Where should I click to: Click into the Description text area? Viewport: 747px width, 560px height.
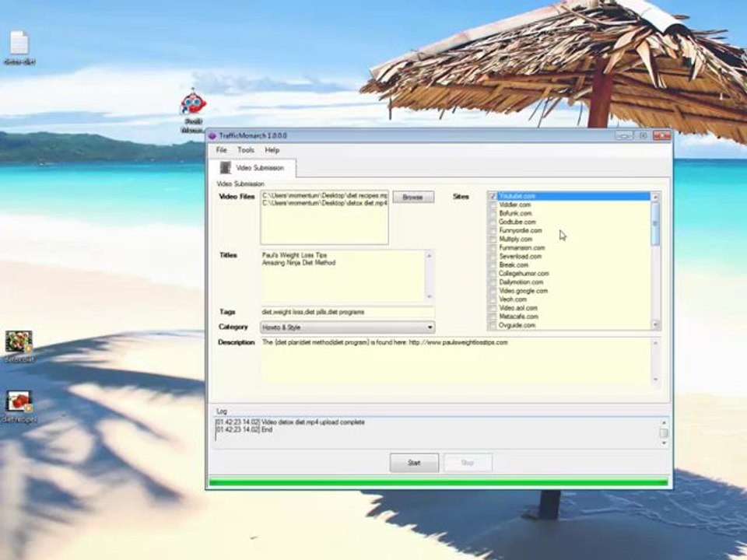455,361
